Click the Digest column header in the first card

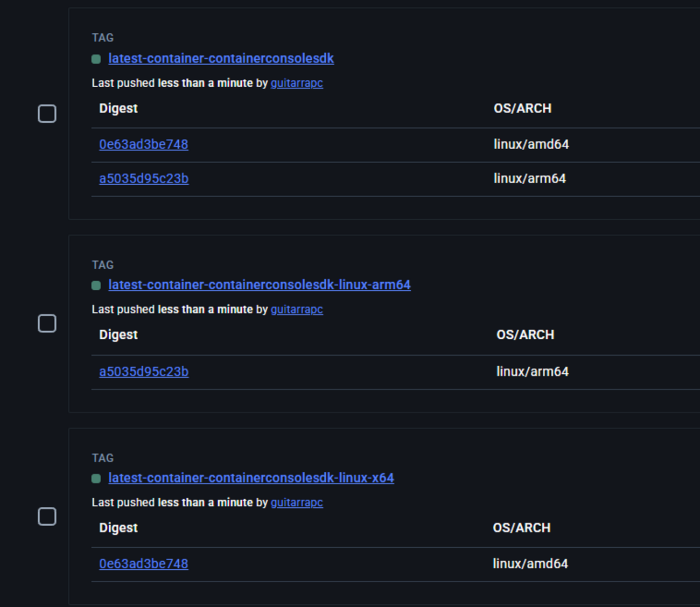[x=118, y=108]
